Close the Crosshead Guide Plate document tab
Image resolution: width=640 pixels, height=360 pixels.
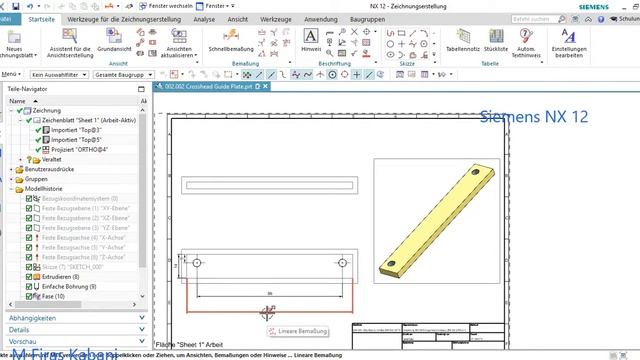[x=265, y=87]
